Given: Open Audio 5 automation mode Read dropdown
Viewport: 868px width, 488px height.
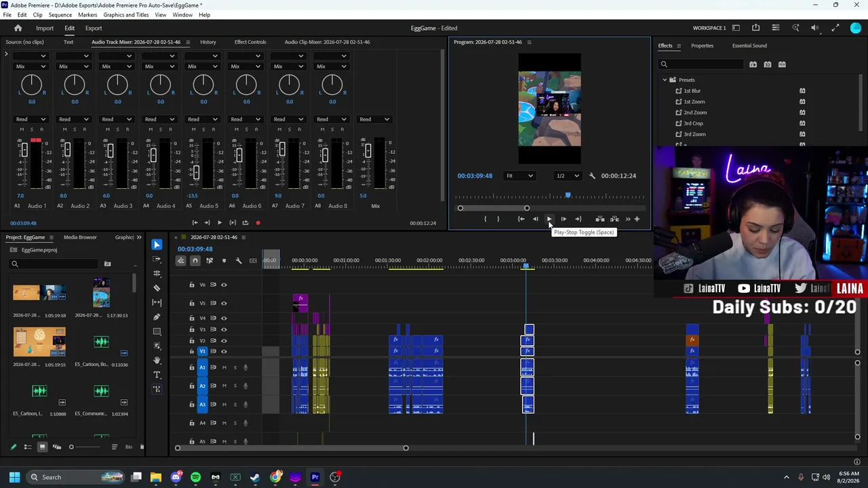Looking at the screenshot, I should (x=202, y=119).
